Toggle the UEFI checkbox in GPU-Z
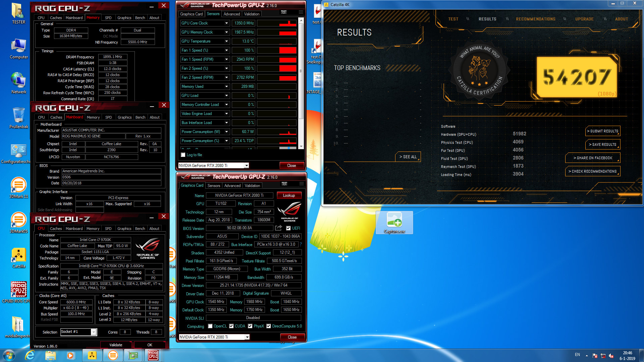 coord(288,228)
